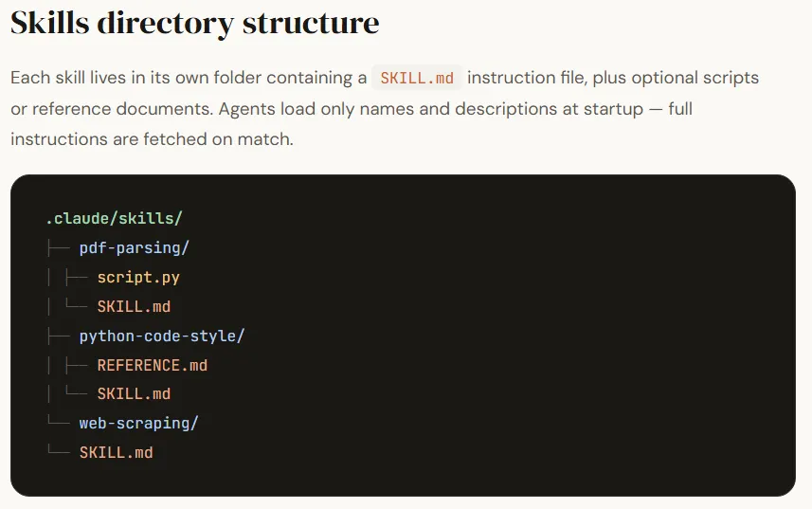This screenshot has width=812, height=509.
Task: Open the pdf-parsing/ folder entry
Action: (x=135, y=248)
